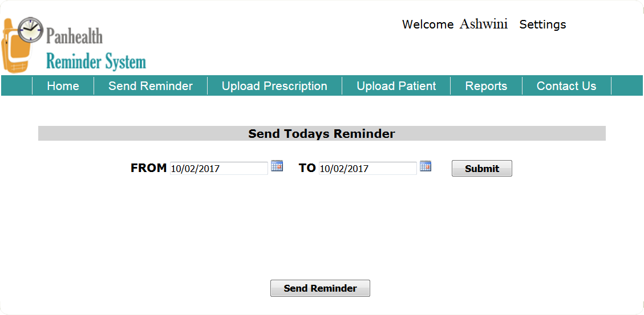
Task: Open the TO date calendar picker
Action: (426, 166)
